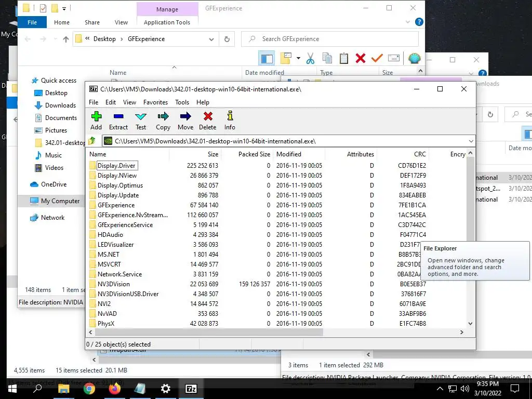The height and width of the screenshot is (399, 532).
Task: Click 7-Zip horizontal scrollbar right arrow
Action: 462,332
